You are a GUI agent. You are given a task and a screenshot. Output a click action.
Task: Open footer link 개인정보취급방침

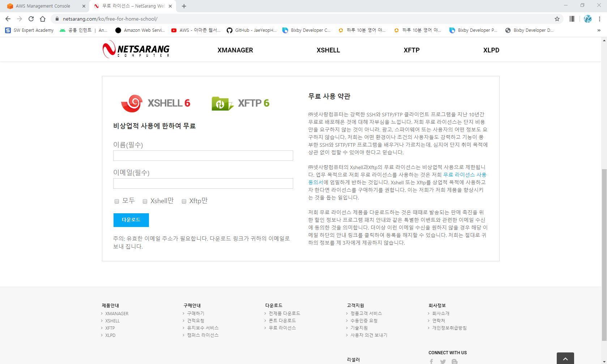(x=449, y=328)
